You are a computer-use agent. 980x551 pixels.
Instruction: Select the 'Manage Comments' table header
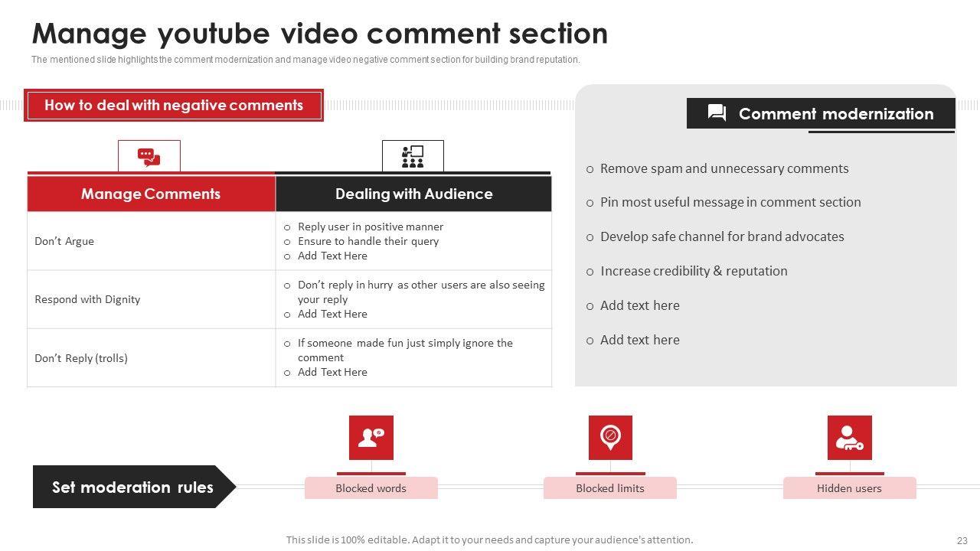click(x=151, y=194)
